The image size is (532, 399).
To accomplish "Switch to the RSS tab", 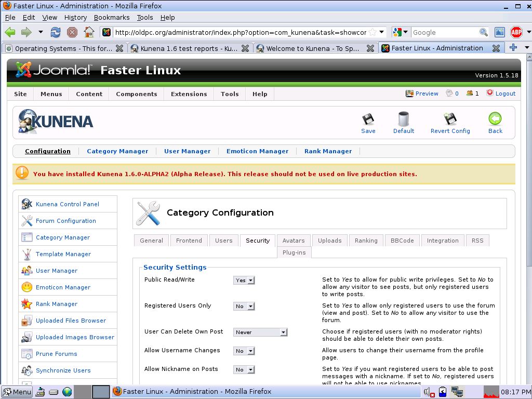I will (x=477, y=240).
